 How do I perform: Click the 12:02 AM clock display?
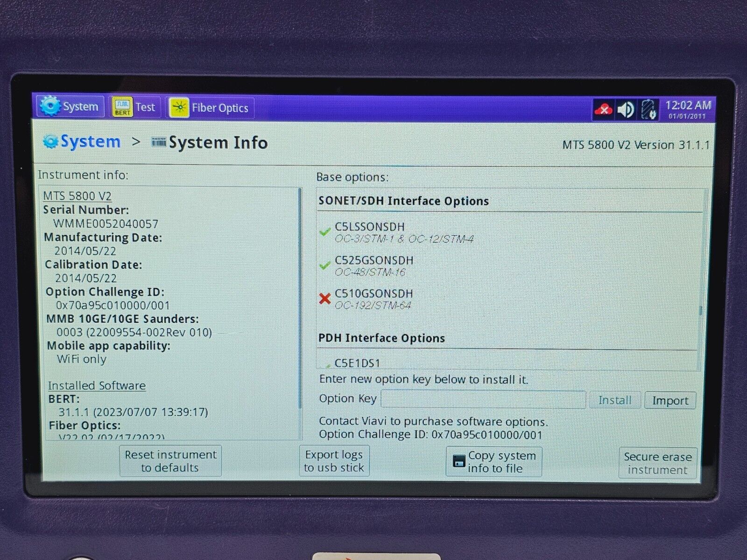[688, 105]
